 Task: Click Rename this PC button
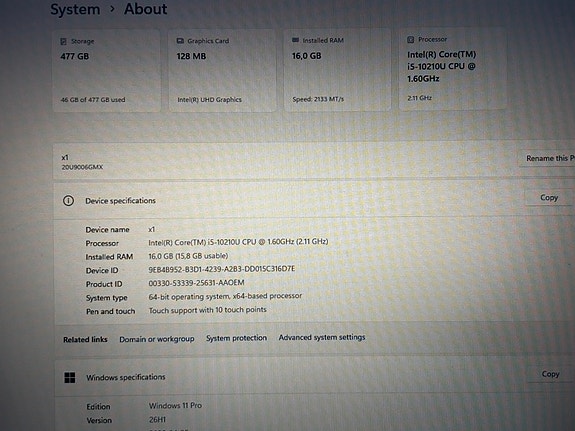[x=548, y=158]
